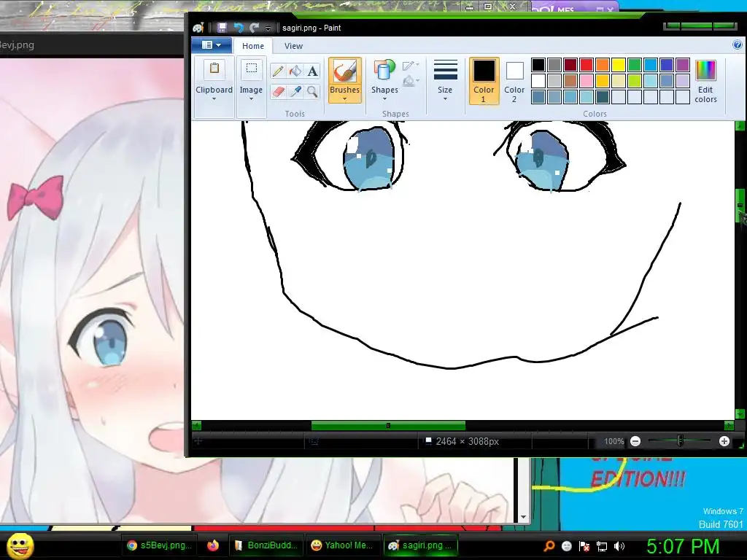
Task: Open the Edit colors rainbow icon
Action: 705,71
